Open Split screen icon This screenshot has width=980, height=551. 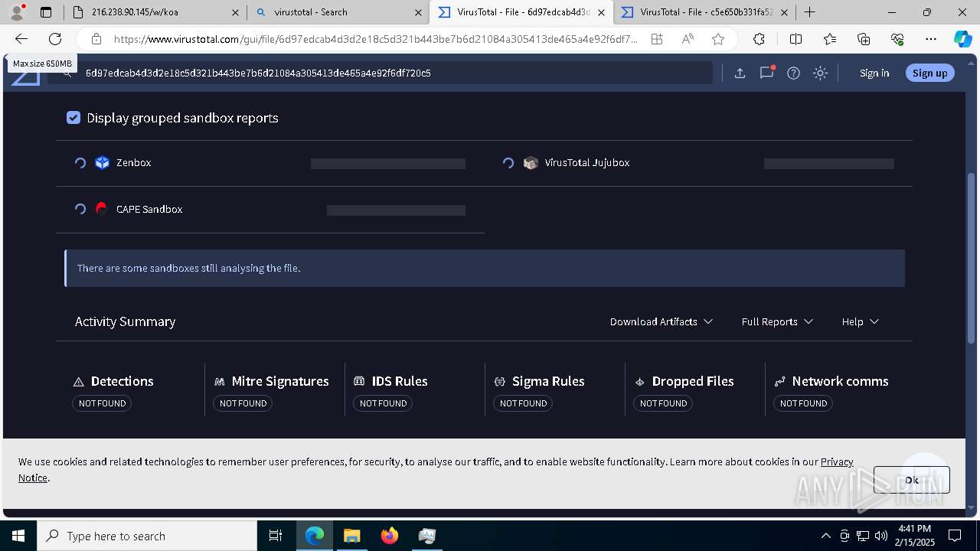795,39
